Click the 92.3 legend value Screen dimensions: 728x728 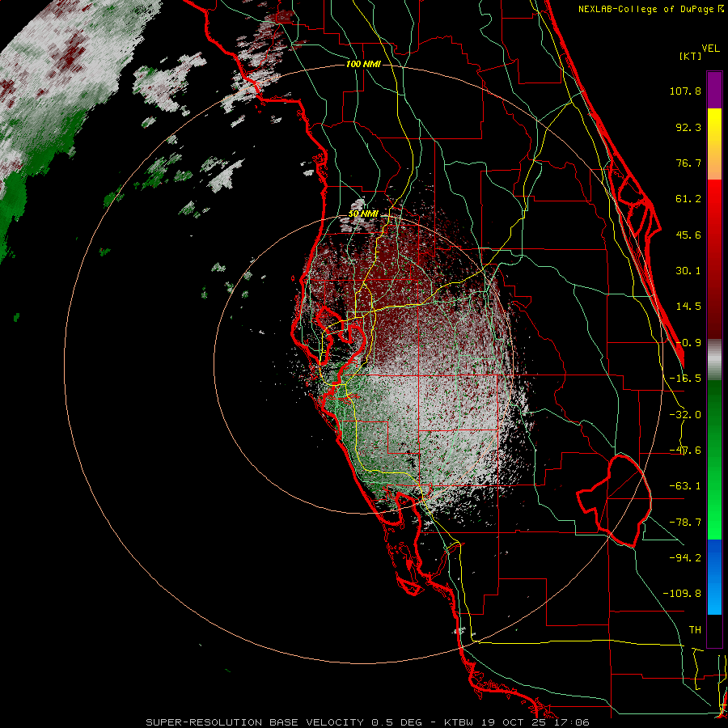coord(688,127)
